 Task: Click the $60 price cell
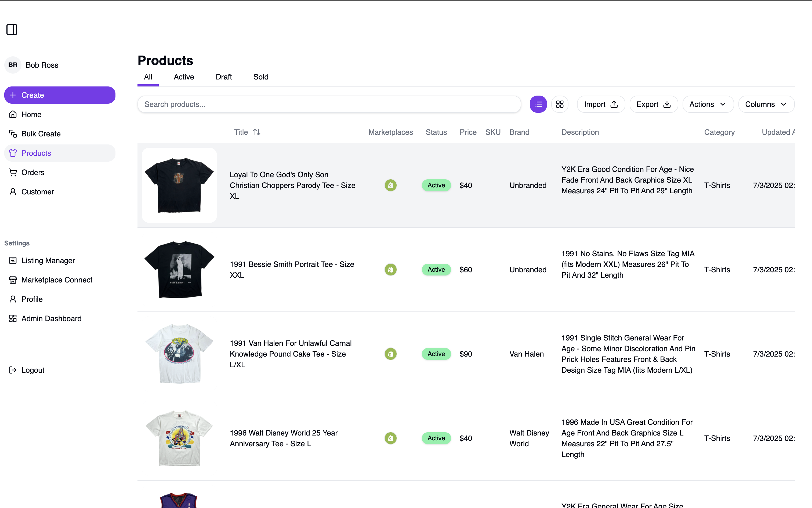coord(466,270)
